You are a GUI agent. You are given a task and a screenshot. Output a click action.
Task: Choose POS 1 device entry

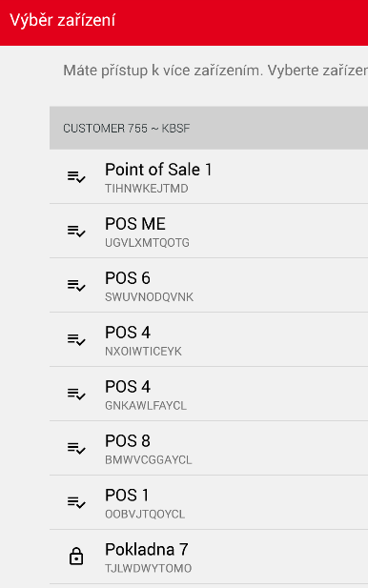209,502
